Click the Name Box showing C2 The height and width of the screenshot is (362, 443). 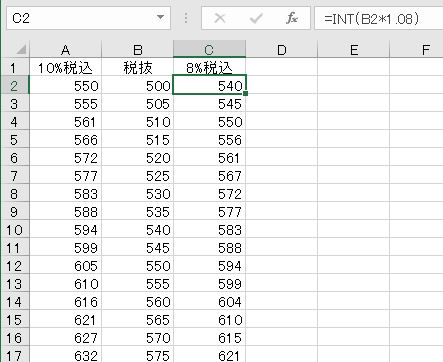[x=88, y=18]
